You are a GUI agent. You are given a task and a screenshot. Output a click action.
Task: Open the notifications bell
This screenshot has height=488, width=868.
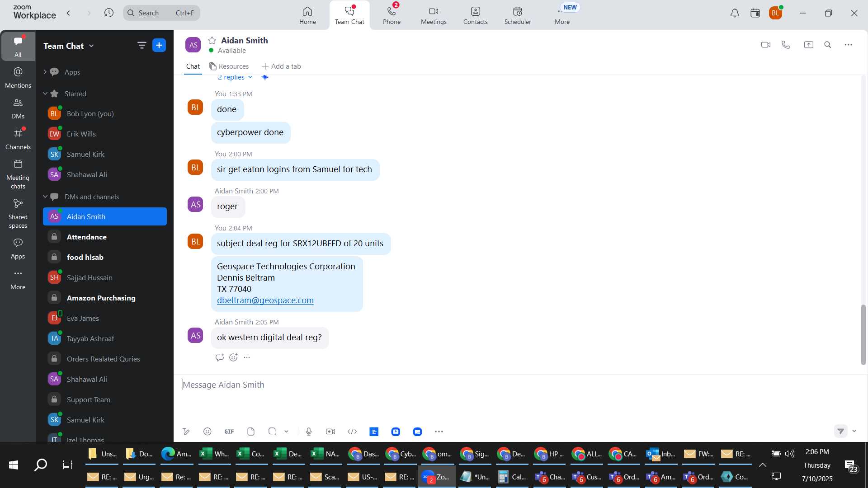(735, 13)
